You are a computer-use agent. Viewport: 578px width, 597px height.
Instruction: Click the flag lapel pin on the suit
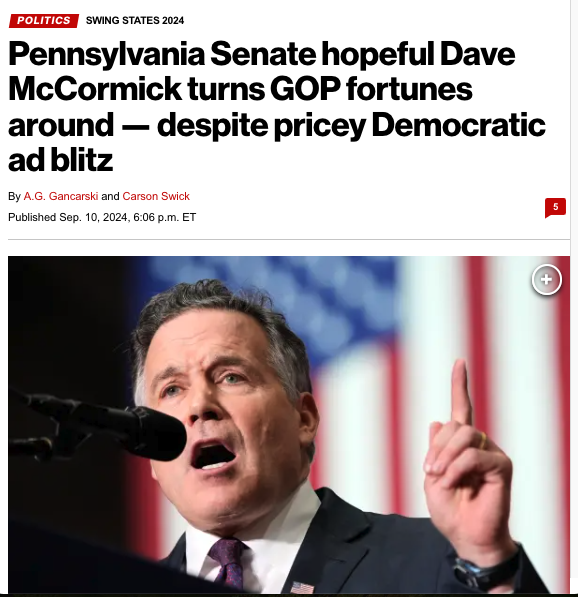tap(303, 587)
